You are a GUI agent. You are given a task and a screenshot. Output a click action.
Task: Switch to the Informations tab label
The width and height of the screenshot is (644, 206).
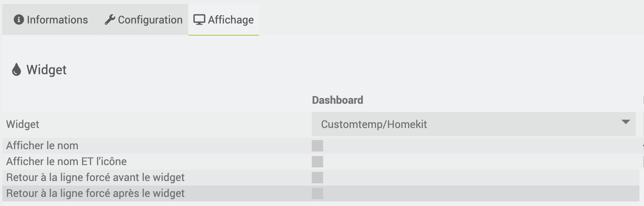point(57,20)
